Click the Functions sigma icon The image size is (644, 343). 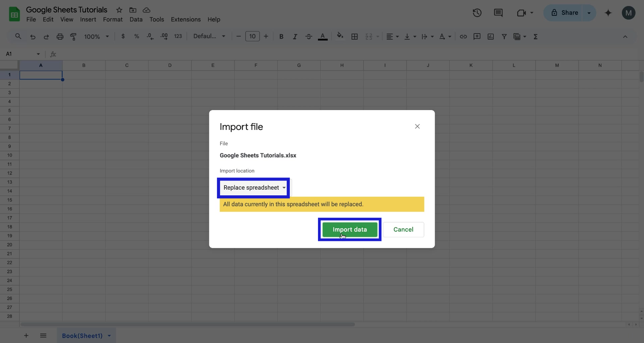coord(536,37)
